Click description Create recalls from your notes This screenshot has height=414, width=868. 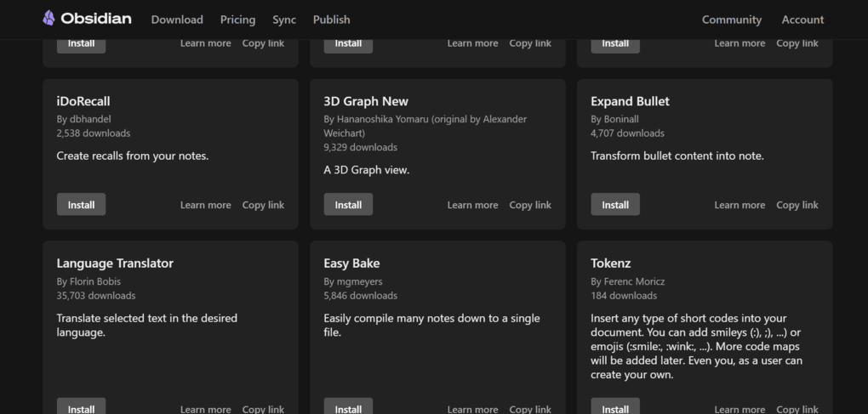(132, 156)
